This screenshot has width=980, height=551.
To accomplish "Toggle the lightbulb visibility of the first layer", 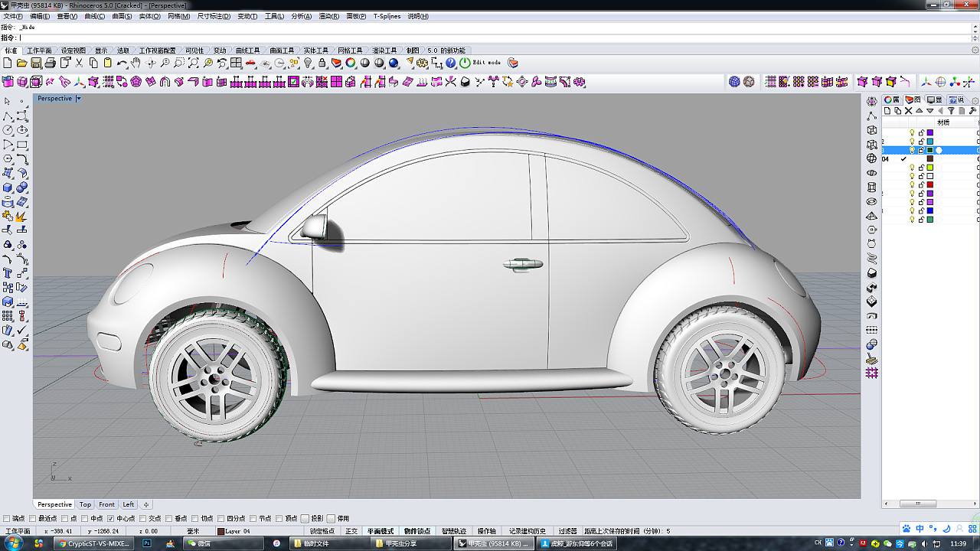I will [x=912, y=133].
